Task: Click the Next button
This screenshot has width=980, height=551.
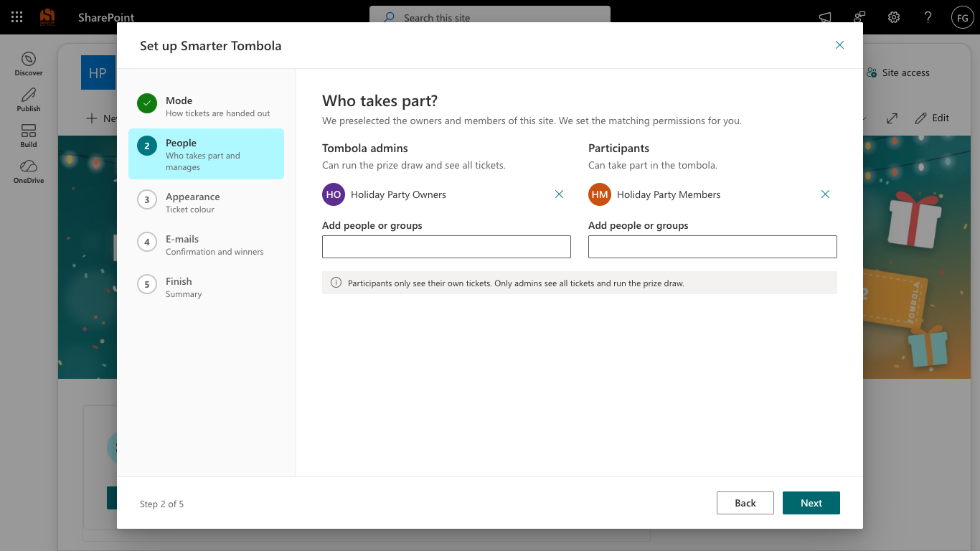Action: click(x=811, y=503)
